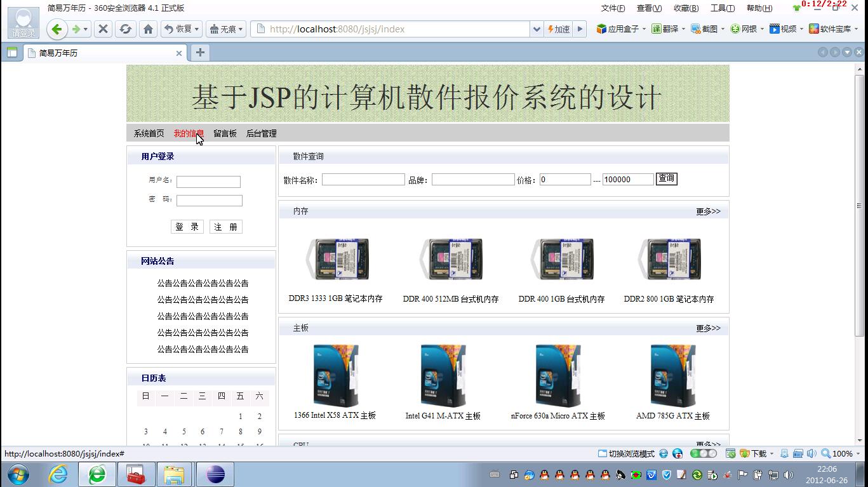The image size is (868, 487).
Task: Click 更多>> in the 内存 section
Action: (708, 211)
